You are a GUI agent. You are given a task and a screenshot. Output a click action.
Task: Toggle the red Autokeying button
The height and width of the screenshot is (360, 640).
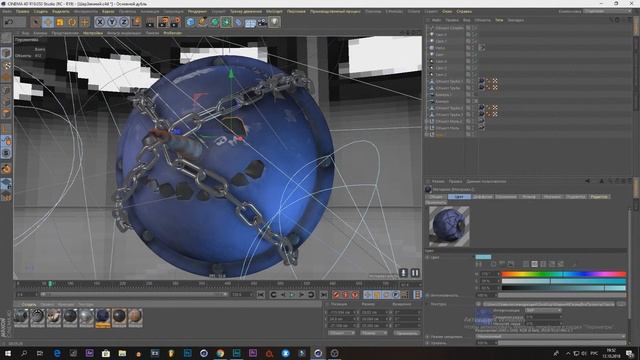(345, 295)
